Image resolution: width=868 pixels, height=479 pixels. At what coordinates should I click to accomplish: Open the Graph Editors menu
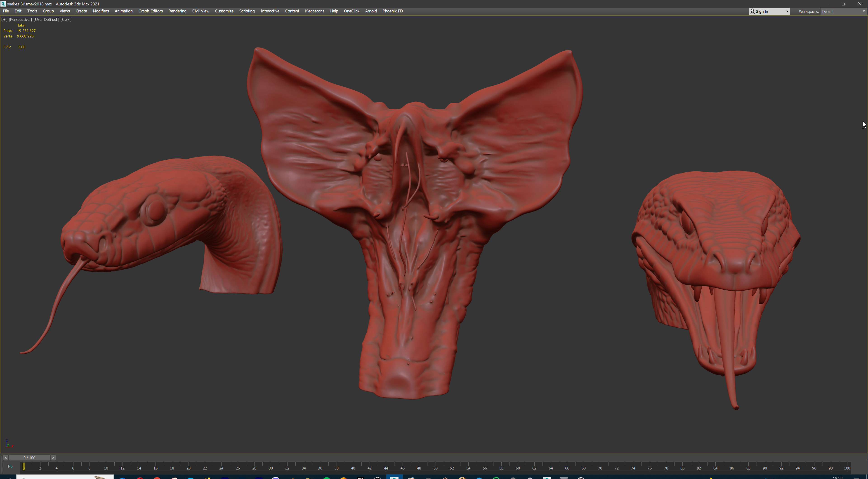click(x=150, y=11)
